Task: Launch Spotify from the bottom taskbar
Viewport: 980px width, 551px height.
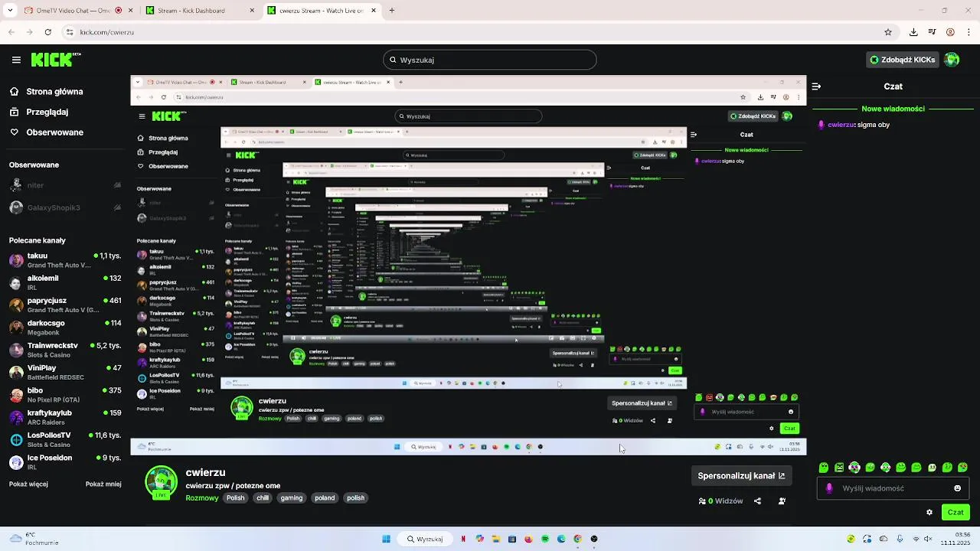Action: click(545, 539)
